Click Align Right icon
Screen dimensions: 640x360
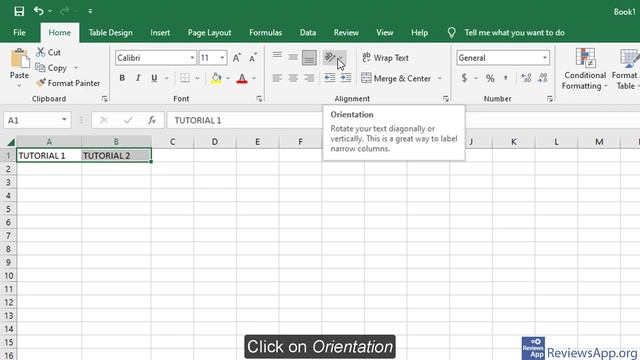coord(309,78)
